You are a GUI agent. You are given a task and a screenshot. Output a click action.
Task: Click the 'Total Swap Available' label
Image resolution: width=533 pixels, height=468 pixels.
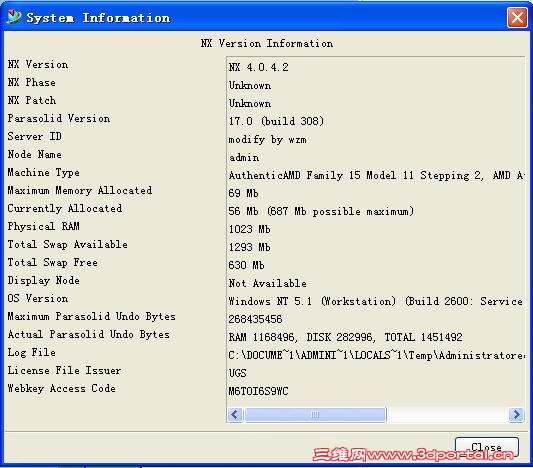point(68,244)
